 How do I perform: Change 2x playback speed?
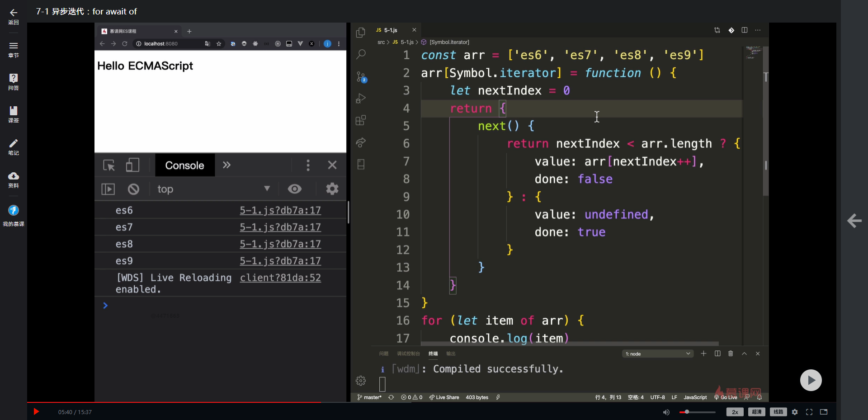click(735, 412)
